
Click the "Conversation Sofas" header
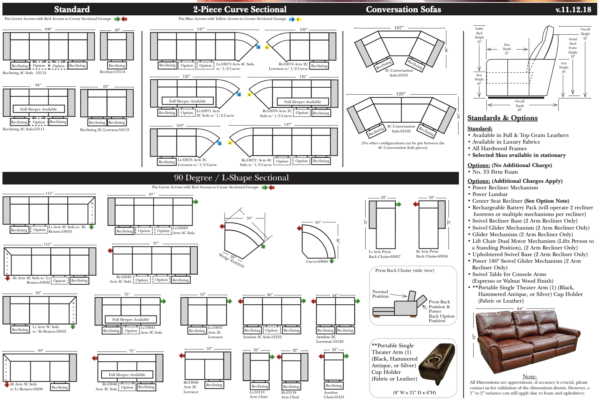pyautogui.click(x=403, y=9)
